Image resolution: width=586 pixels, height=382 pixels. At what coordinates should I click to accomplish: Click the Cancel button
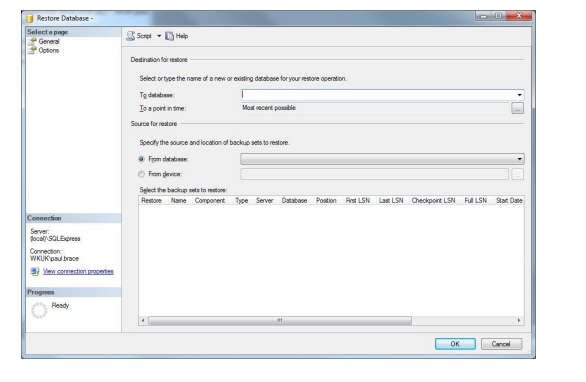point(501,344)
